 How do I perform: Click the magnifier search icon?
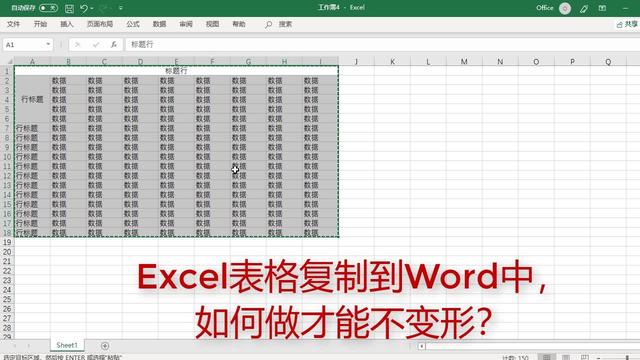268,24
